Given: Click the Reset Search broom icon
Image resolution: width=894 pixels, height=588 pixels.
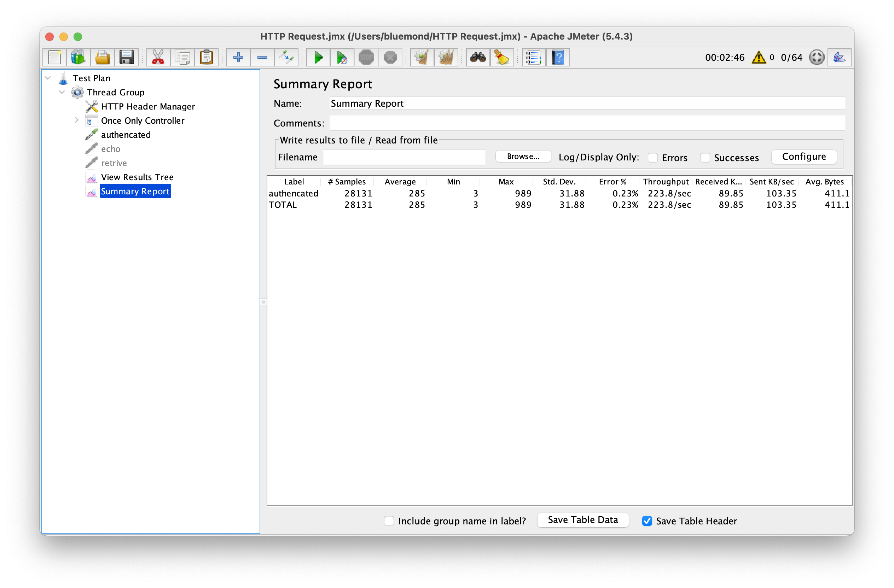Looking at the screenshot, I should click(502, 57).
